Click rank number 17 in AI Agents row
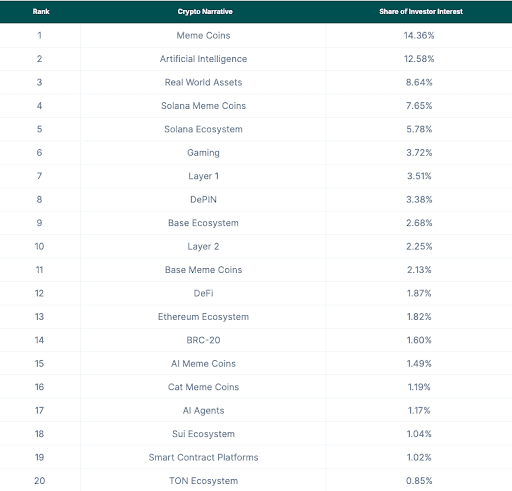This screenshot has width=512, height=491. (x=39, y=410)
